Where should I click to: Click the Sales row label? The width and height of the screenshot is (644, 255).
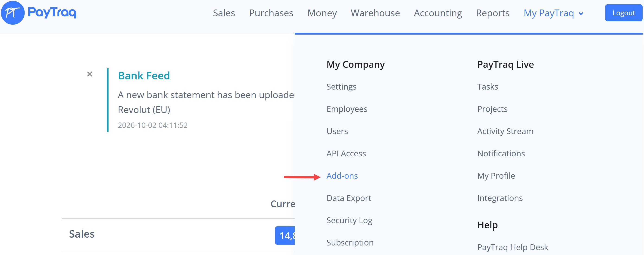coord(82,234)
